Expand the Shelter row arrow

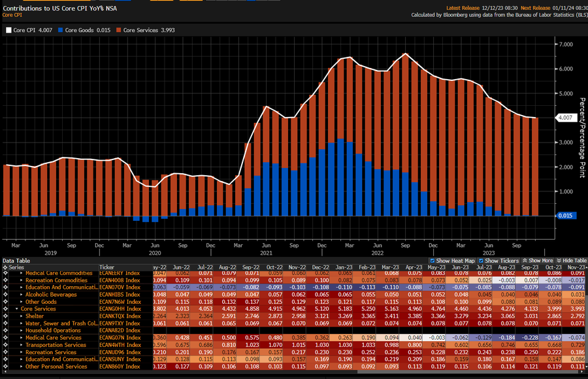(22, 316)
